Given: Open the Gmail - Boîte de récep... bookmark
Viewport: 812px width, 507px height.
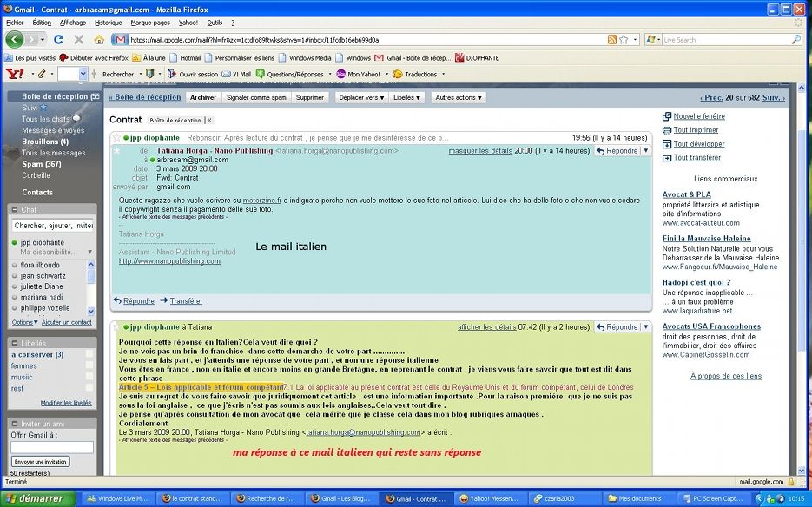Looking at the screenshot, I should pos(413,58).
